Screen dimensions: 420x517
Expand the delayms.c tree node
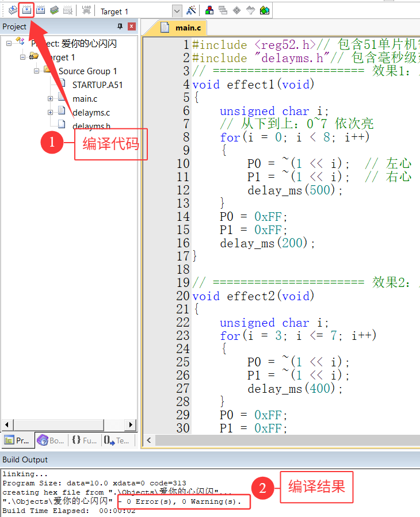pyautogui.click(x=50, y=113)
